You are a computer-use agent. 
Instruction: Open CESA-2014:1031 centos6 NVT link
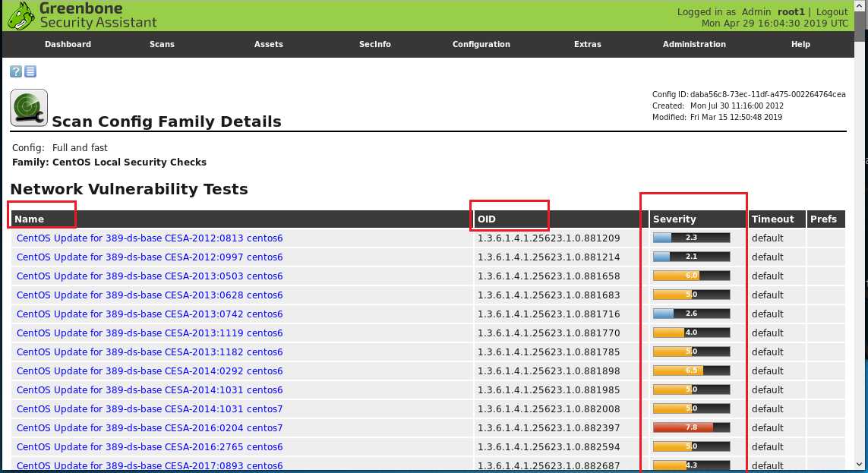click(x=150, y=389)
